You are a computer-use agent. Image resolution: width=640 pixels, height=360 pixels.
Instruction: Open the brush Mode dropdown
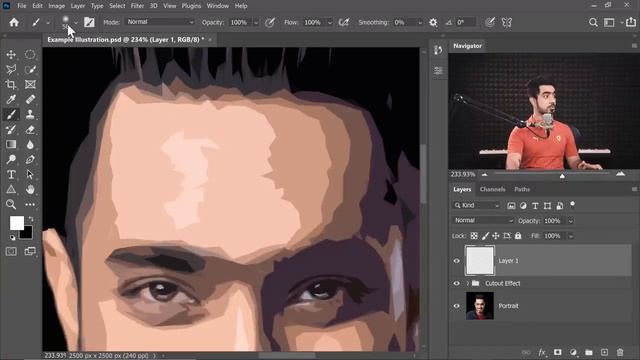pos(160,22)
